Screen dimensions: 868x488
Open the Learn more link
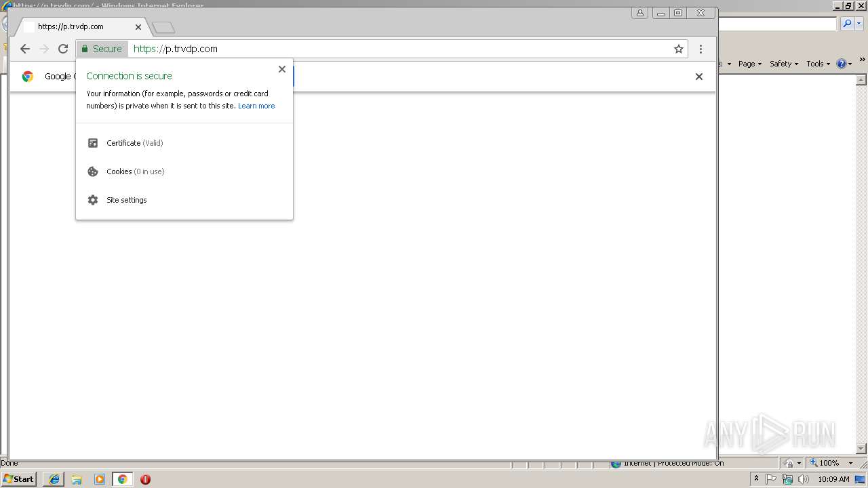tap(256, 106)
